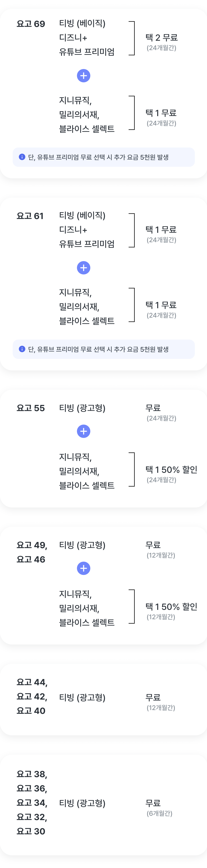Select the 요고 44 plan label
This screenshot has width=207, height=868.
(32, 682)
